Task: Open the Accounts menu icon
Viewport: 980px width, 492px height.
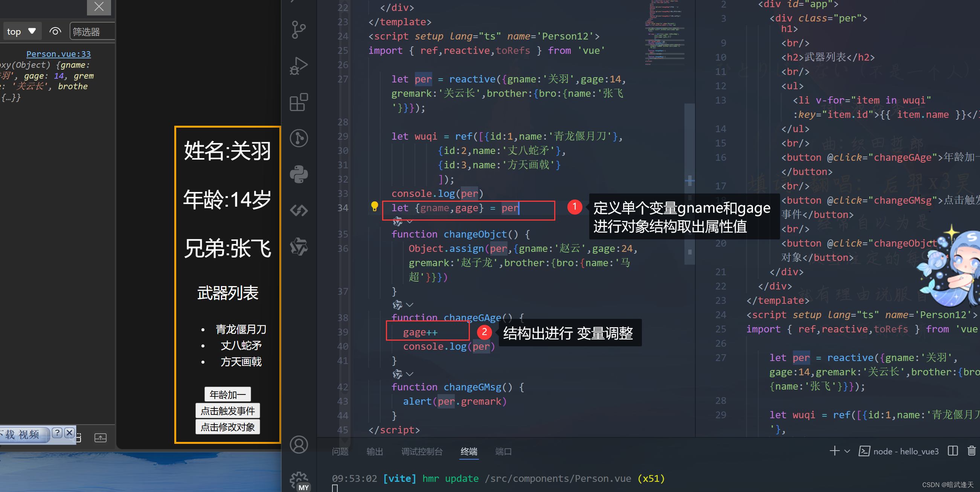Action: click(299, 445)
